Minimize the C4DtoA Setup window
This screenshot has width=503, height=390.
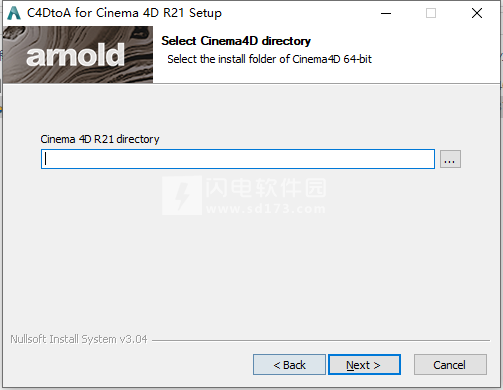click(386, 13)
